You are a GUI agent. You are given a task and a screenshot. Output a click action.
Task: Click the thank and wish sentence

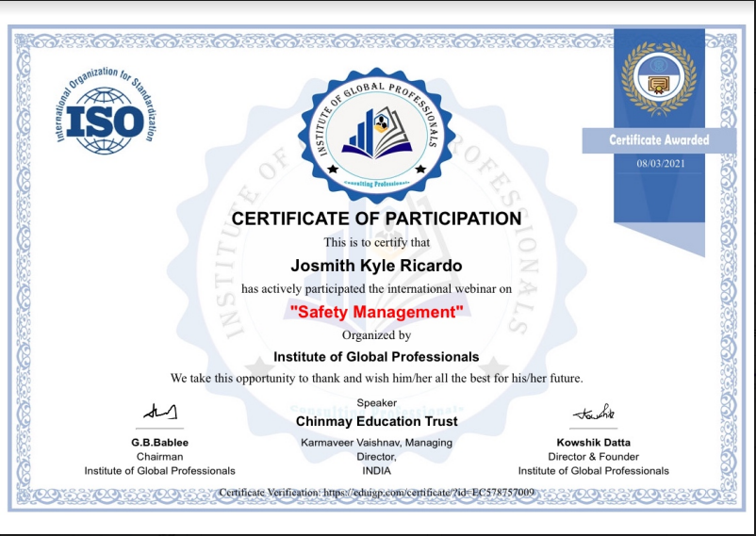pyautogui.click(x=376, y=379)
